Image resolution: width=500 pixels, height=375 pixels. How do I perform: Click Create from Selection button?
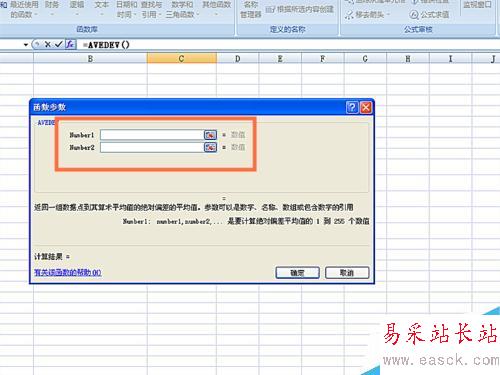(x=300, y=9)
